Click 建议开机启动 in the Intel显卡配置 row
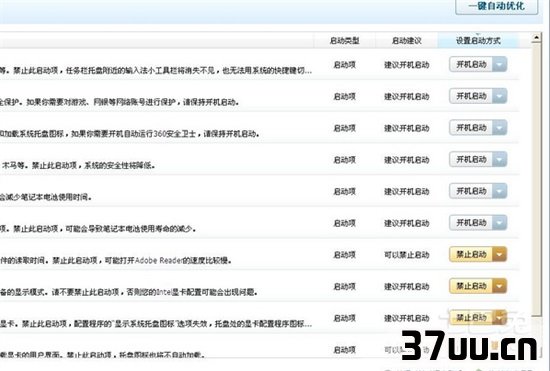The height and width of the screenshot is (371, 550). [x=407, y=286]
